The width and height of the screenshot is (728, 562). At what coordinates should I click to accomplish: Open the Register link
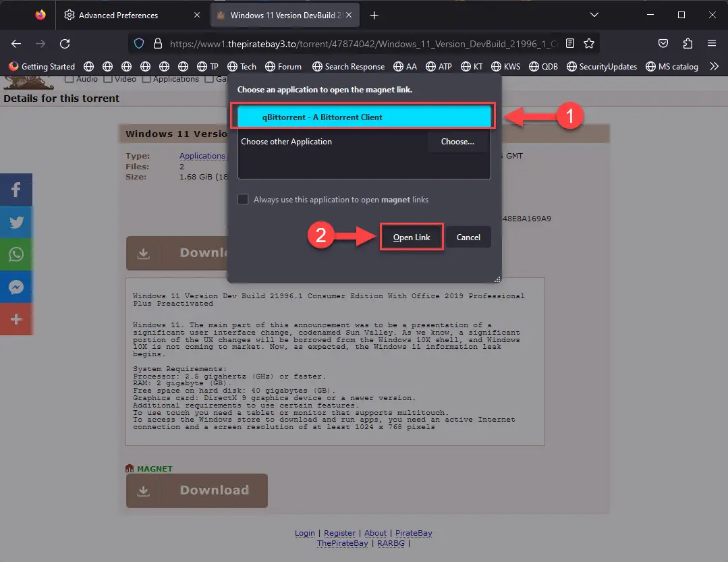[339, 533]
